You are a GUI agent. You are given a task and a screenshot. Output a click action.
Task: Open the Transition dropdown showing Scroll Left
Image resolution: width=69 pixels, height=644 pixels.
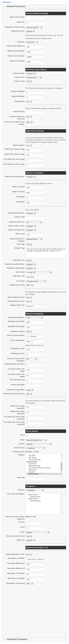32,42
